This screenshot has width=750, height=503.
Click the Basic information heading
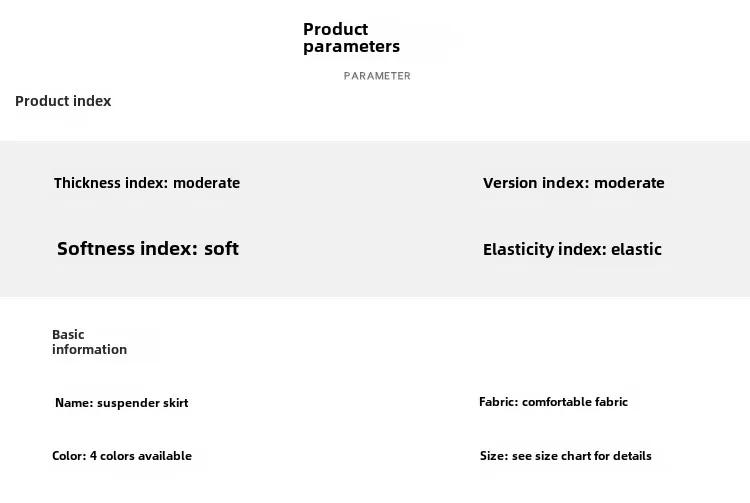click(x=89, y=342)
